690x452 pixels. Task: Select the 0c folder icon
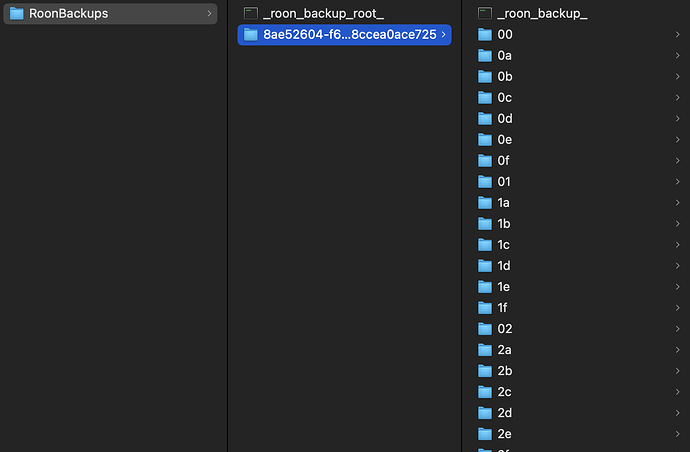pos(485,98)
